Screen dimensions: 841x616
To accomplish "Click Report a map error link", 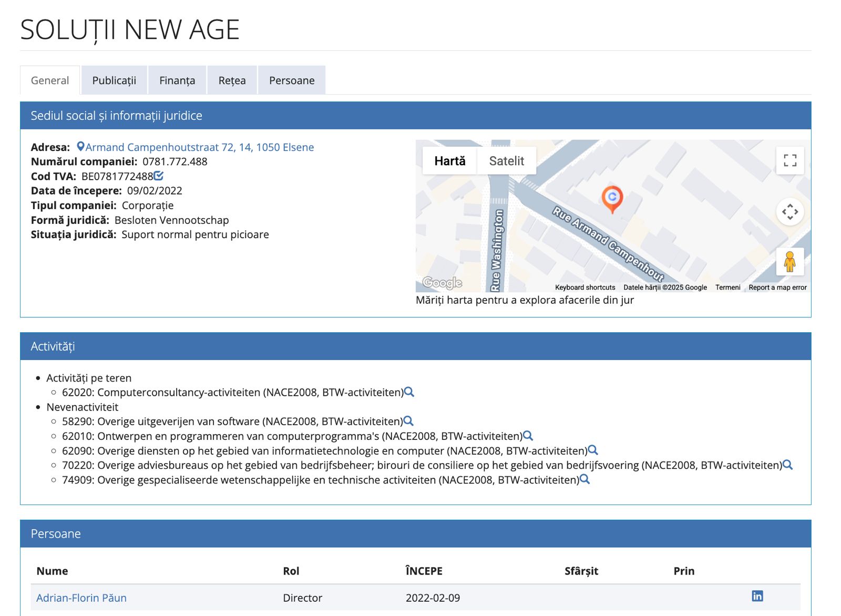I will [x=777, y=288].
